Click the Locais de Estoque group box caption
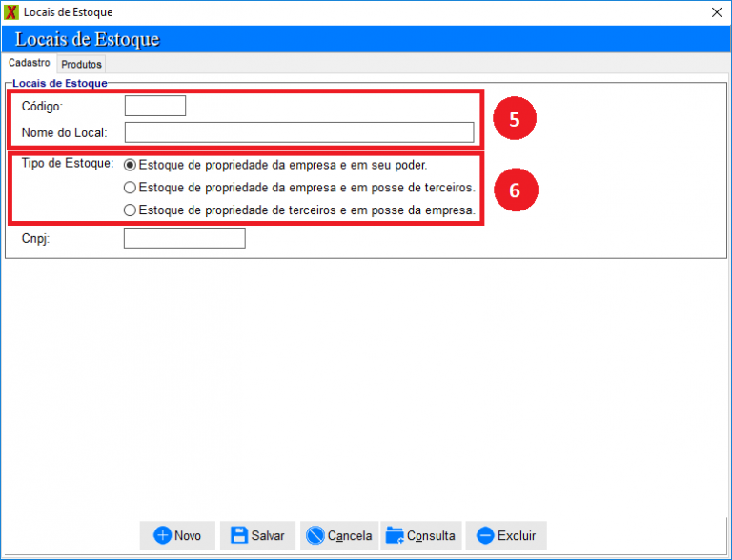 pos(59,83)
